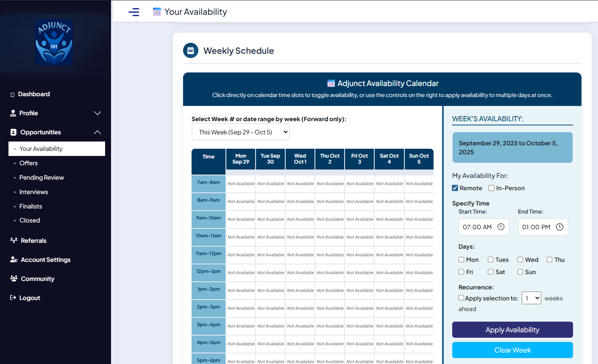
Task: Enable the In-Person checkbox
Action: (x=492, y=188)
